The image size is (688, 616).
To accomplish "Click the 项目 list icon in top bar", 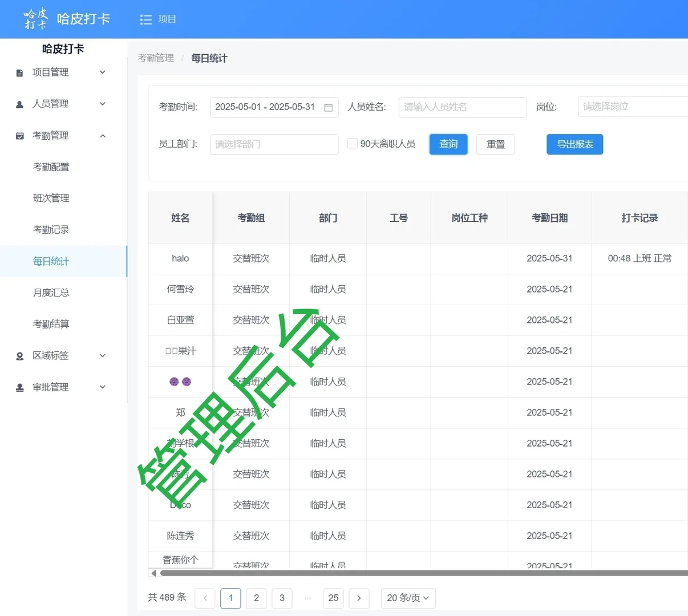I will pyautogui.click(x=146, y=19).
